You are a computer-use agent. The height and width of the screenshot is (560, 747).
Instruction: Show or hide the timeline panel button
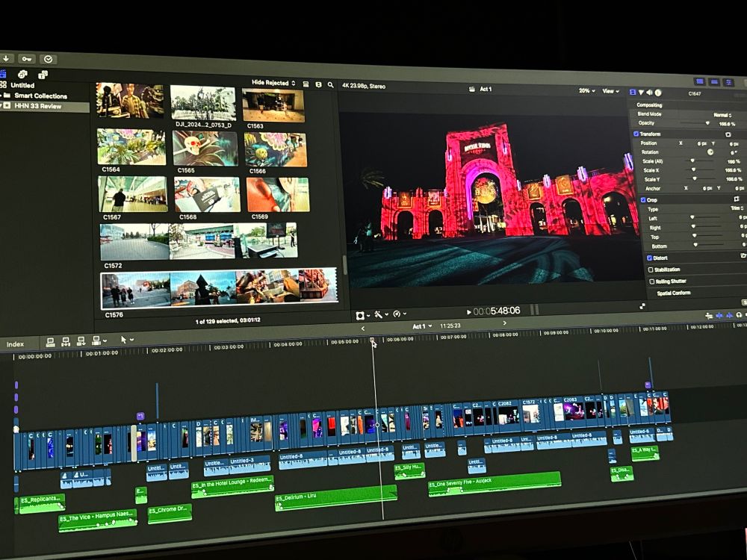[714, 82]
